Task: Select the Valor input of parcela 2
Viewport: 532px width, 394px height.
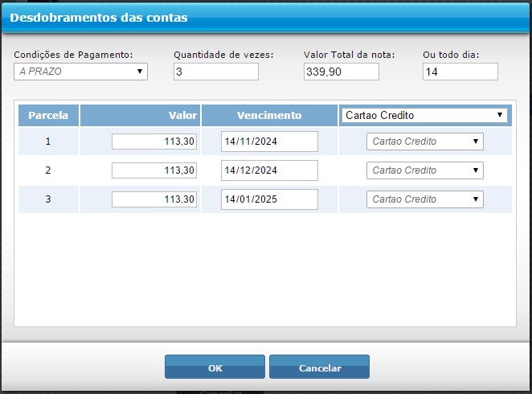Action: 154,170
